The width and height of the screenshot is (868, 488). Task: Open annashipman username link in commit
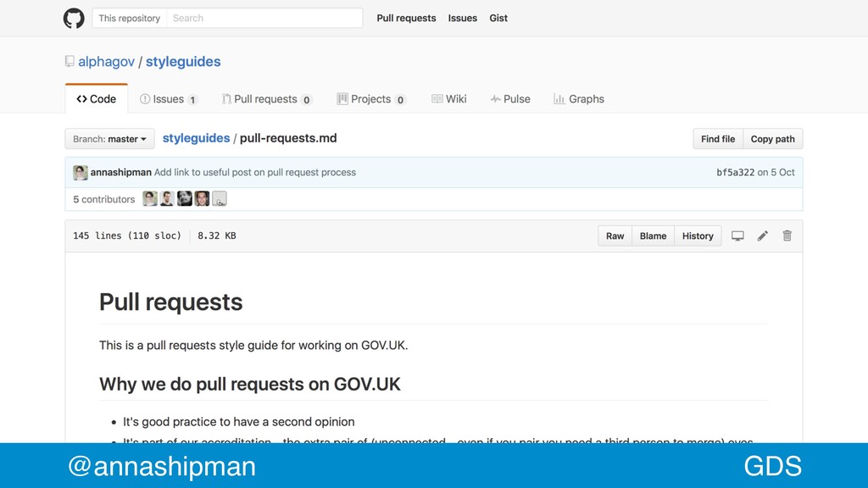120,172
